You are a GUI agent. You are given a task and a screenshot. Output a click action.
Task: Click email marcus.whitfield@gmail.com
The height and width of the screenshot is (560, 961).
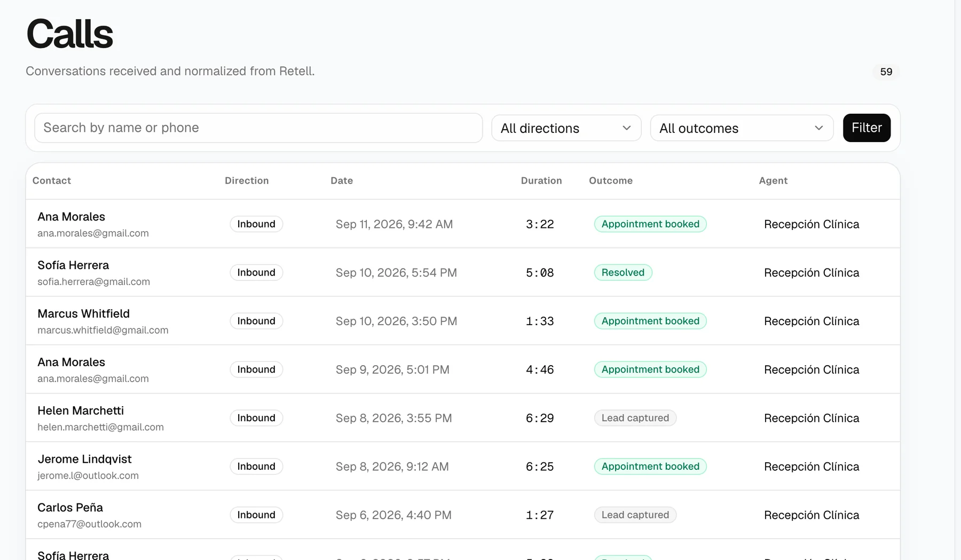(103, 330)
